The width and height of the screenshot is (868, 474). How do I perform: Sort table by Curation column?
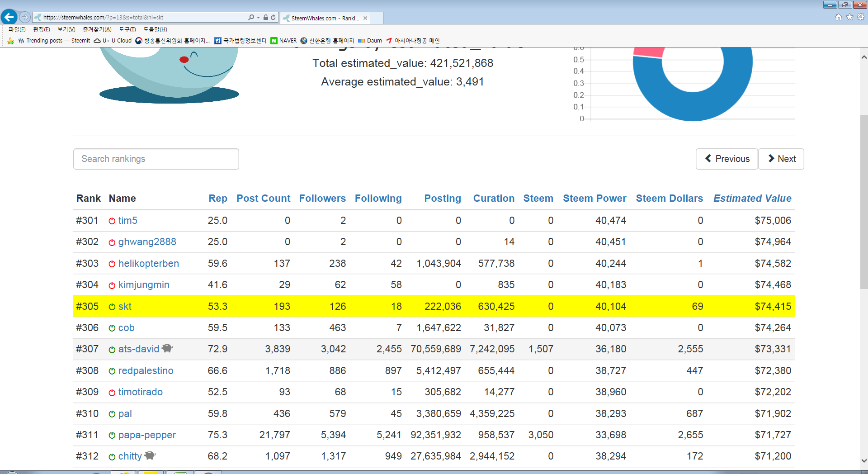click(x=494, y=199)
